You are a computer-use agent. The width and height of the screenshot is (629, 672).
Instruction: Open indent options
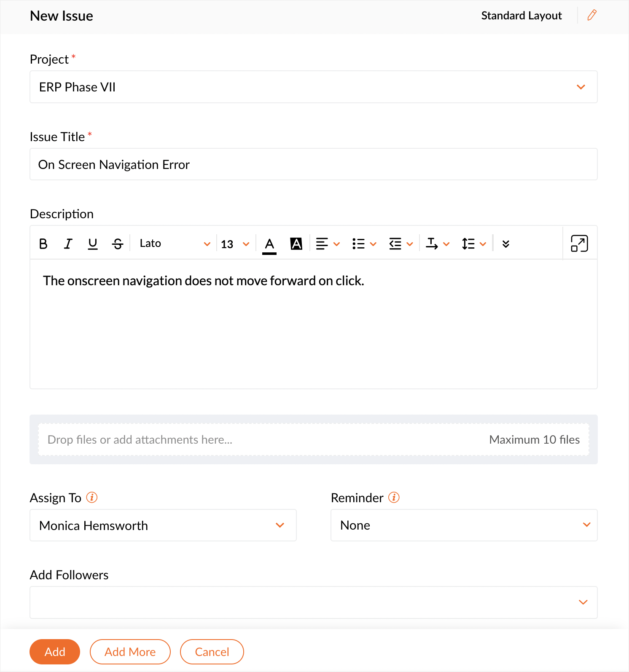[401, 244]
